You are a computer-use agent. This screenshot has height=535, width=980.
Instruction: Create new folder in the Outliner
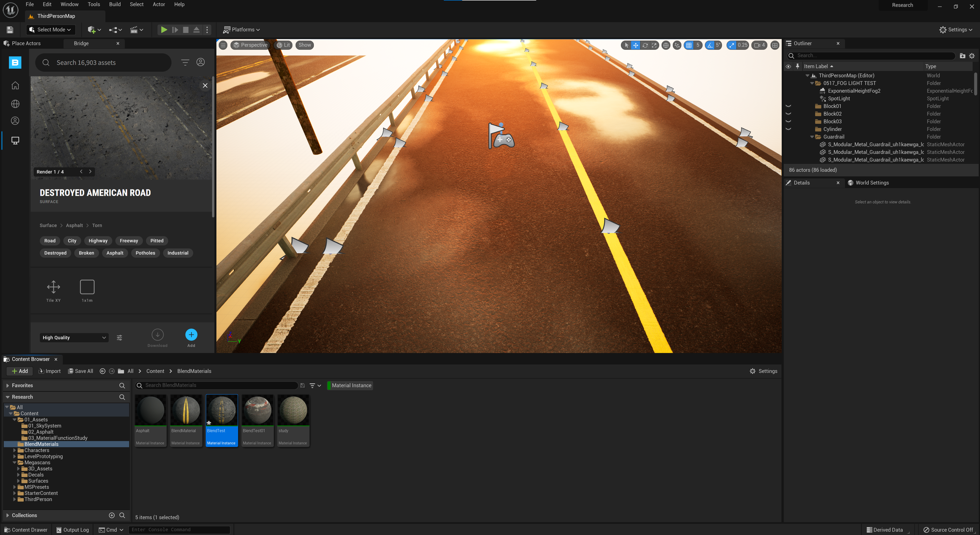click(962, 56)
